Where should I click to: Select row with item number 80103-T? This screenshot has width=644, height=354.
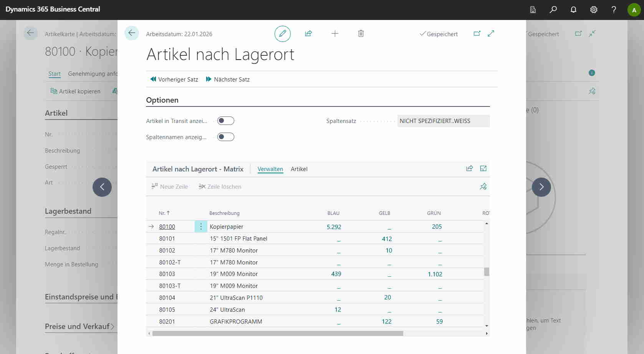pos(170,286)
